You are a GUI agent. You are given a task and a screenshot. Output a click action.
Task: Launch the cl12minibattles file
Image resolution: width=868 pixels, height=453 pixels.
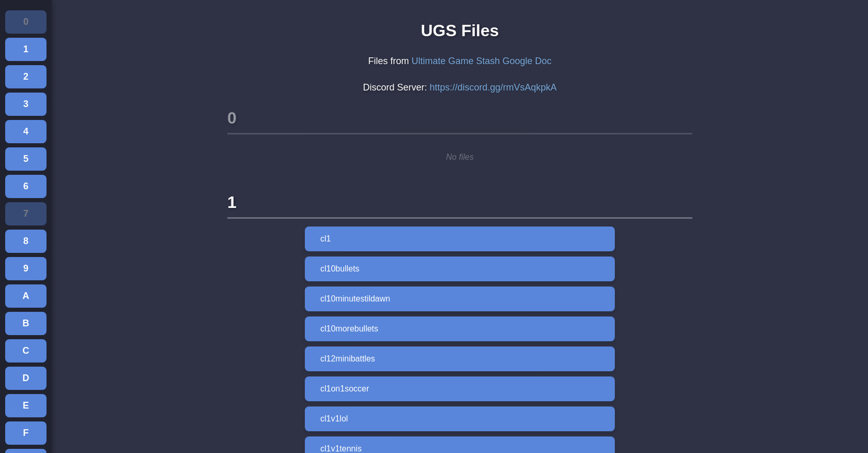point(459,359)
